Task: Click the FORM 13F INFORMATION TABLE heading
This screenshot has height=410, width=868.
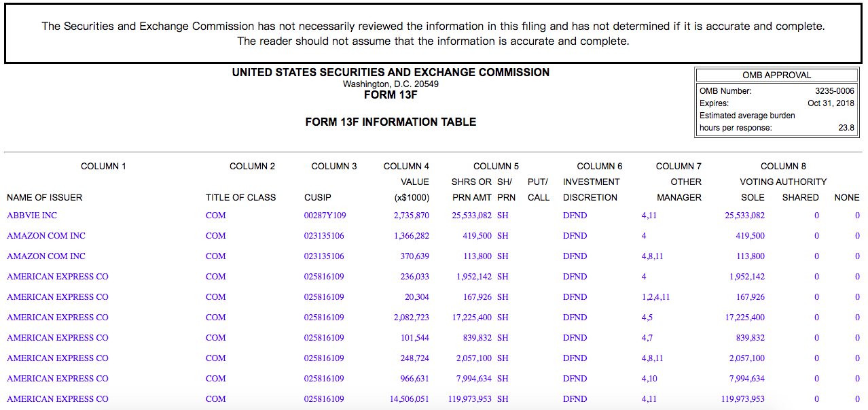Action: 391,122
